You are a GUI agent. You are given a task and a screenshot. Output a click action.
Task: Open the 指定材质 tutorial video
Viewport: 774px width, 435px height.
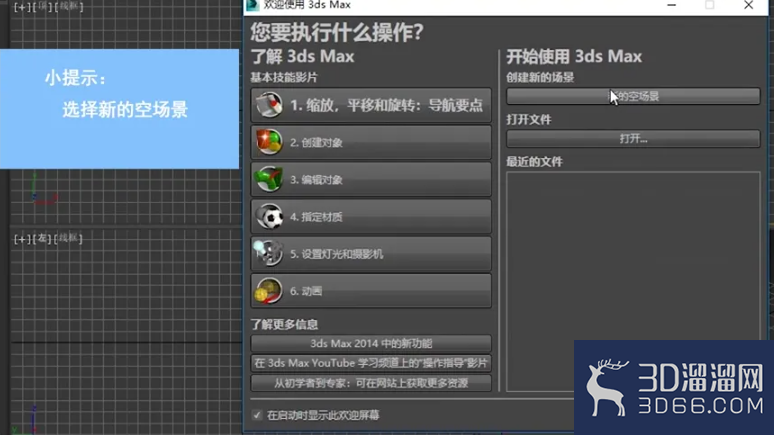point(371,216)
